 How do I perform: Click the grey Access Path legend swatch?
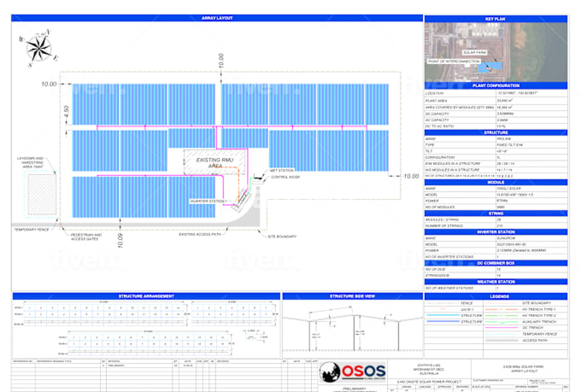501,340
